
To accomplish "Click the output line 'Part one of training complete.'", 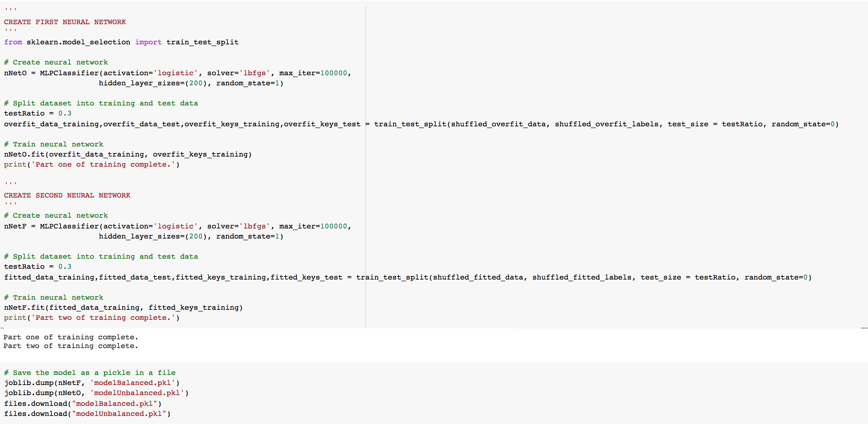I will pos(71,337).
